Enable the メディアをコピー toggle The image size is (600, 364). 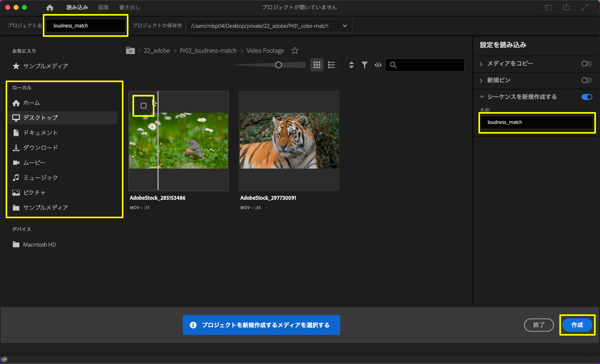tap(586, 64)
